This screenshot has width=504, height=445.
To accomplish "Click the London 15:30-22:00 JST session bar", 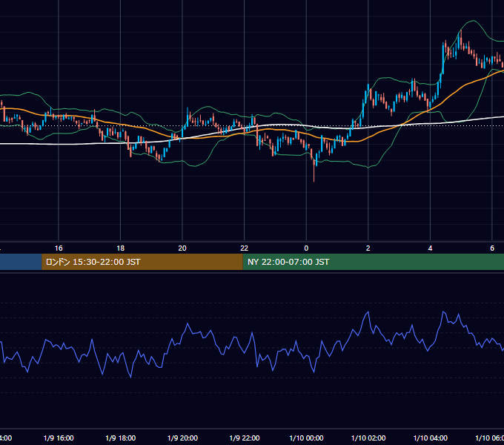I will [142, 262].
